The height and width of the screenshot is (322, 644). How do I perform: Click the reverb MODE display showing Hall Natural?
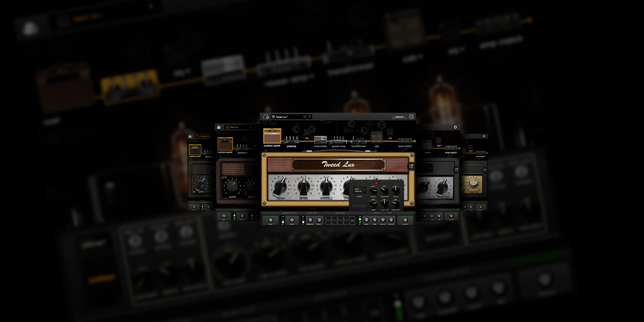[359, 190]
